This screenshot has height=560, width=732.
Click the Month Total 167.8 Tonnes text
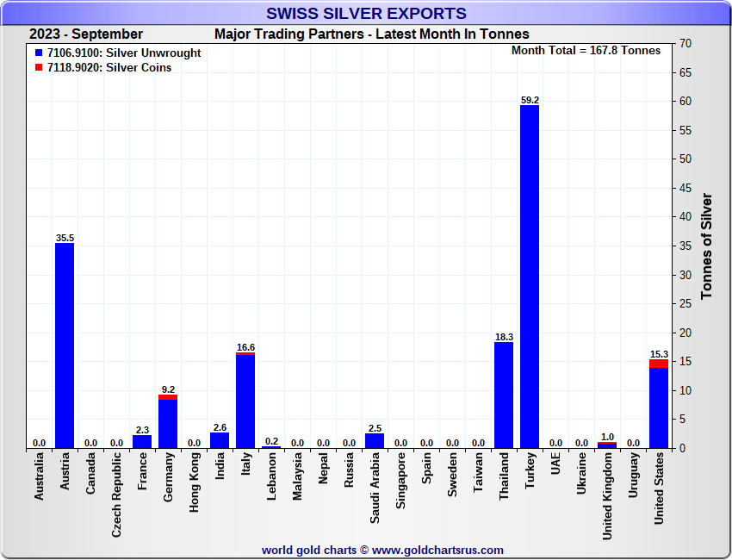586,51
